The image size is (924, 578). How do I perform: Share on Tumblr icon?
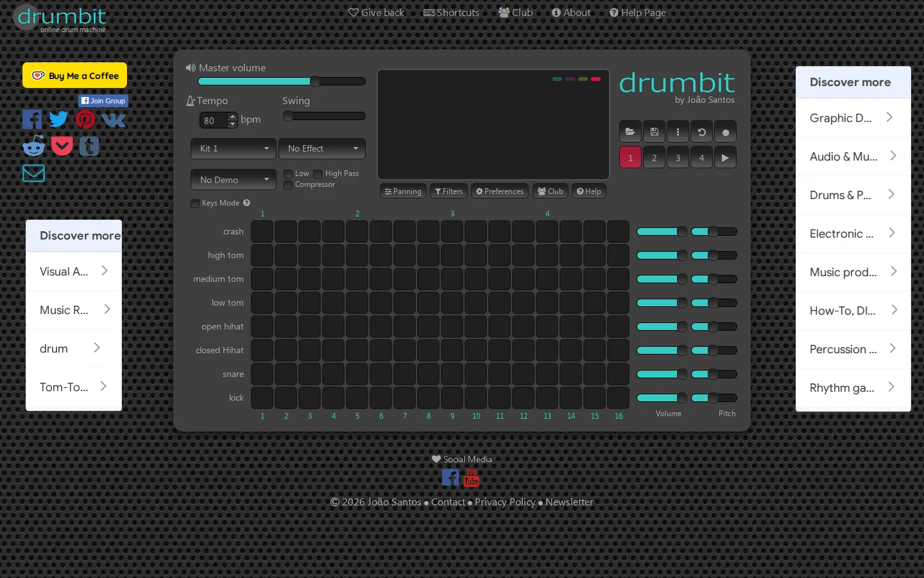click(89, 146)
